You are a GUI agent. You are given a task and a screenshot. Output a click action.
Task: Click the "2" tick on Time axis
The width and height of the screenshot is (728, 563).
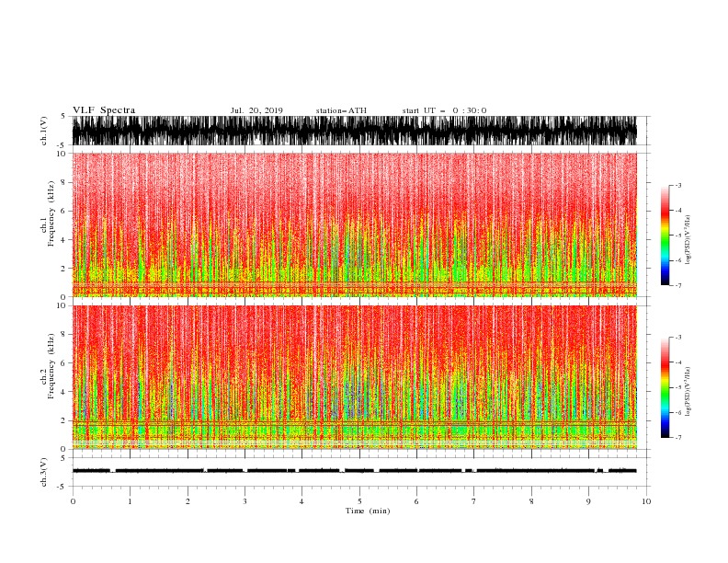pos(188,501)
